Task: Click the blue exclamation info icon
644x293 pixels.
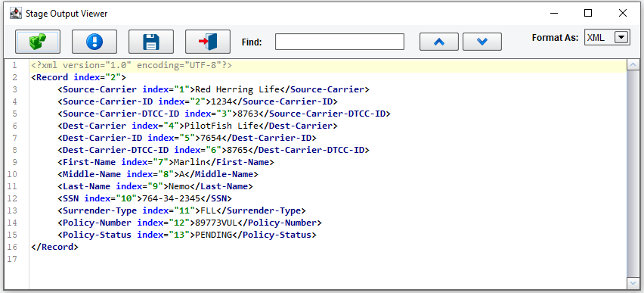Action: click(x=94, y=42)
